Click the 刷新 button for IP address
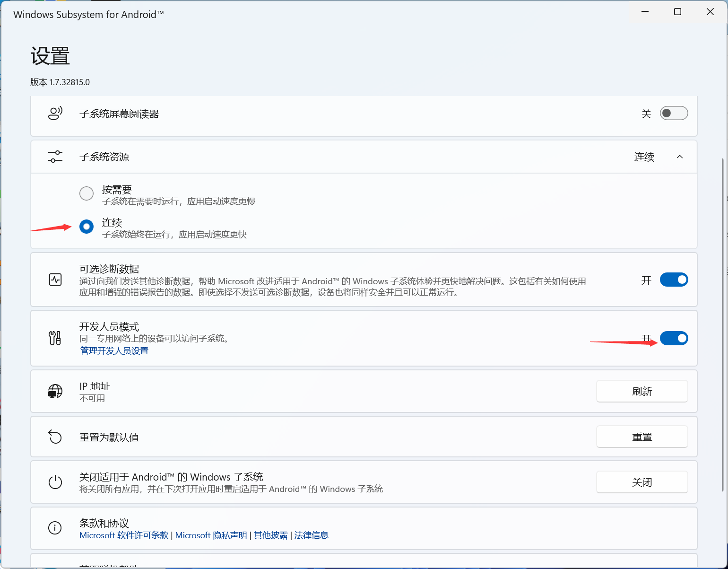 click(x=642, y=391)
